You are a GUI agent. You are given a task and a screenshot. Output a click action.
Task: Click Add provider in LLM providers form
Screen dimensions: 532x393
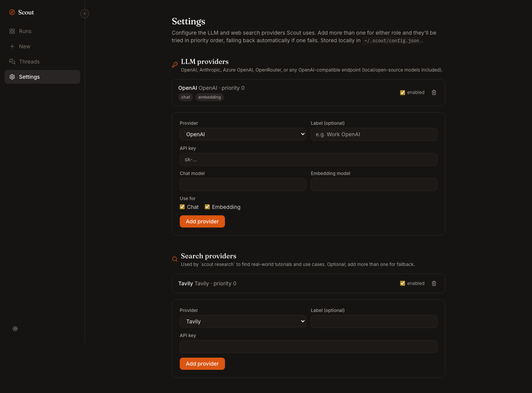pyautogui.click(x=202, y=221)
